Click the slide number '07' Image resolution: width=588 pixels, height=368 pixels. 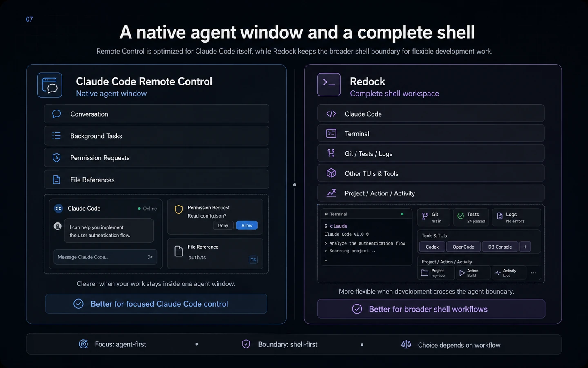pyautogui.click(x=29, y=19)
